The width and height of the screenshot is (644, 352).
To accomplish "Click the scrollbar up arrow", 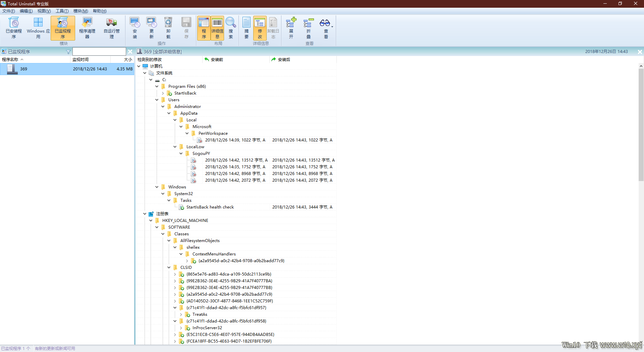I will tap(641, 66).
